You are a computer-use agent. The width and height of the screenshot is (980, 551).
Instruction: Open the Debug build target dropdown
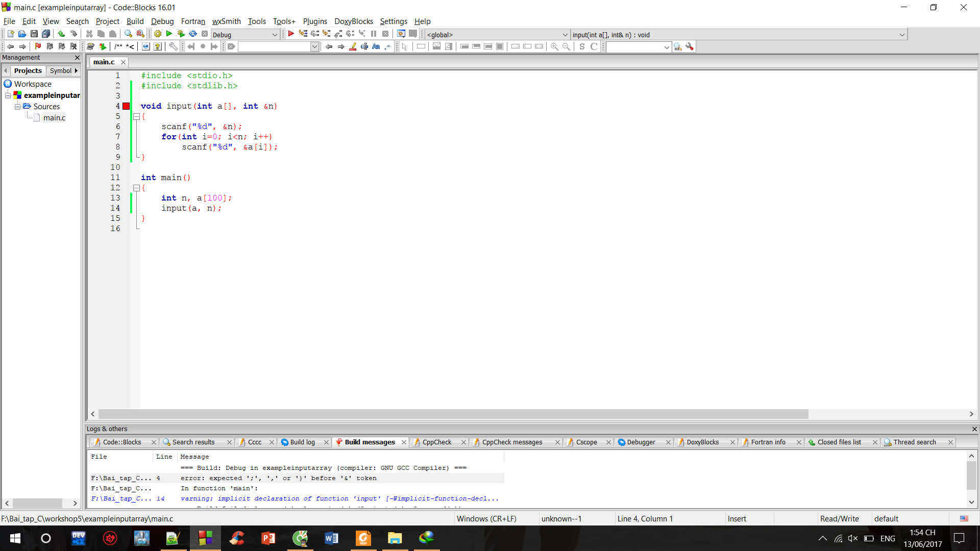(275, 35)
